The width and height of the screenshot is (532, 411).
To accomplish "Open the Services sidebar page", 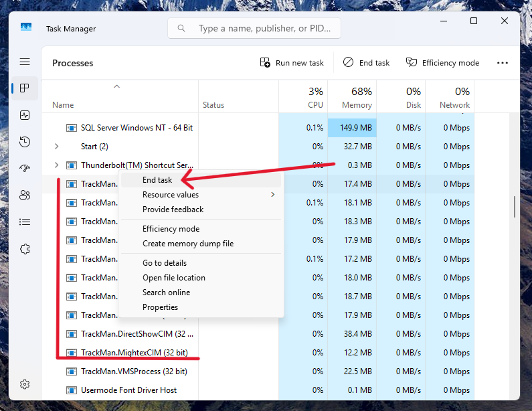I will pyautogui.click(x=25, y=249).
